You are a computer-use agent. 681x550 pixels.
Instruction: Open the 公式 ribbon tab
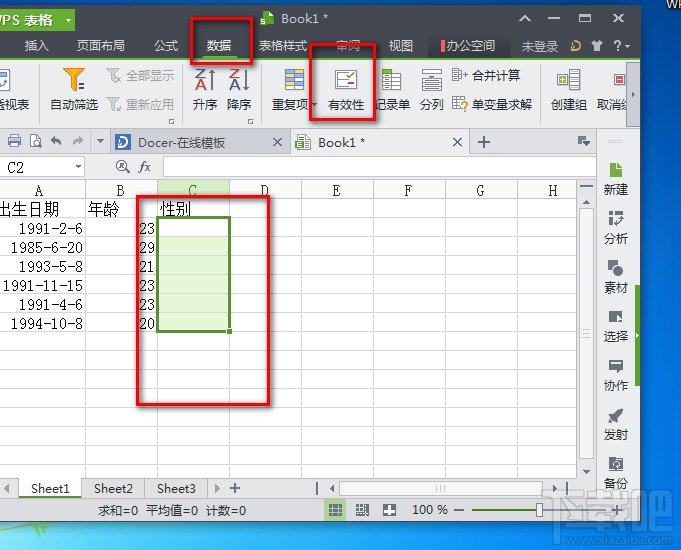coord(166,46)
